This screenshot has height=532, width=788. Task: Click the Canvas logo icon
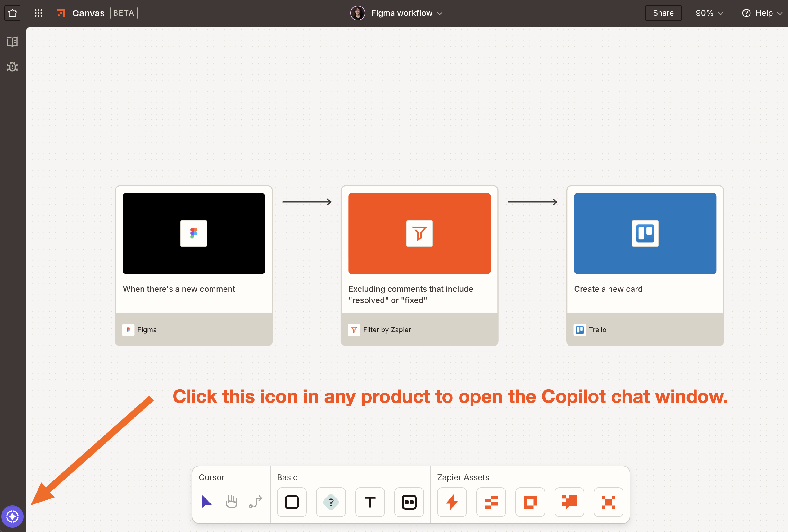(x=61, y=13)
